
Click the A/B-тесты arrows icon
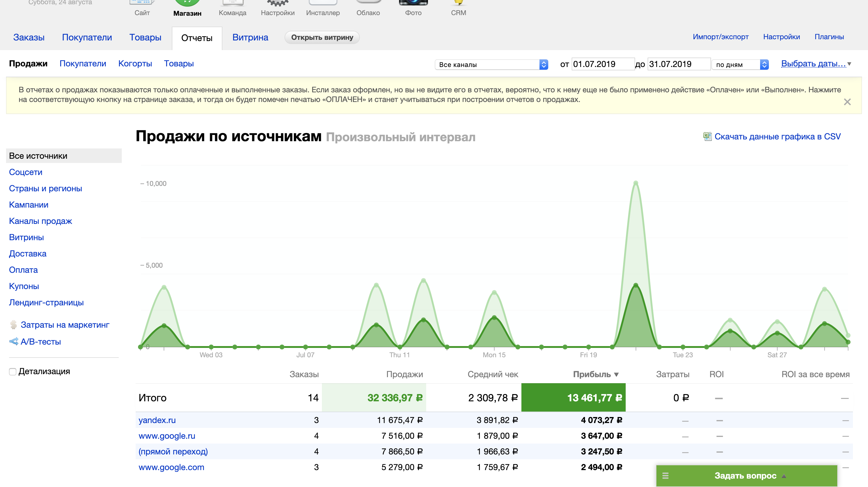tap(14, 342)
